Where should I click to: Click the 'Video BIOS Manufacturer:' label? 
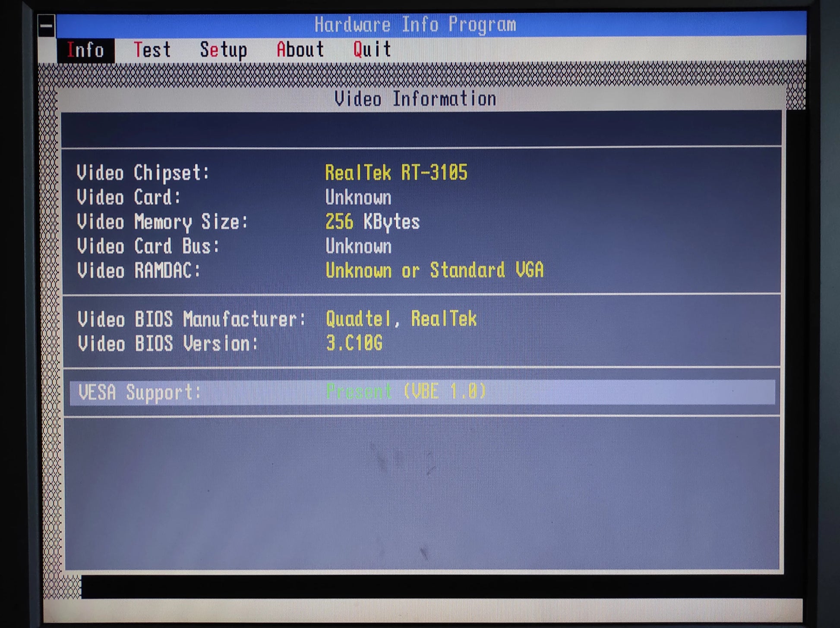tap(191, 320)
